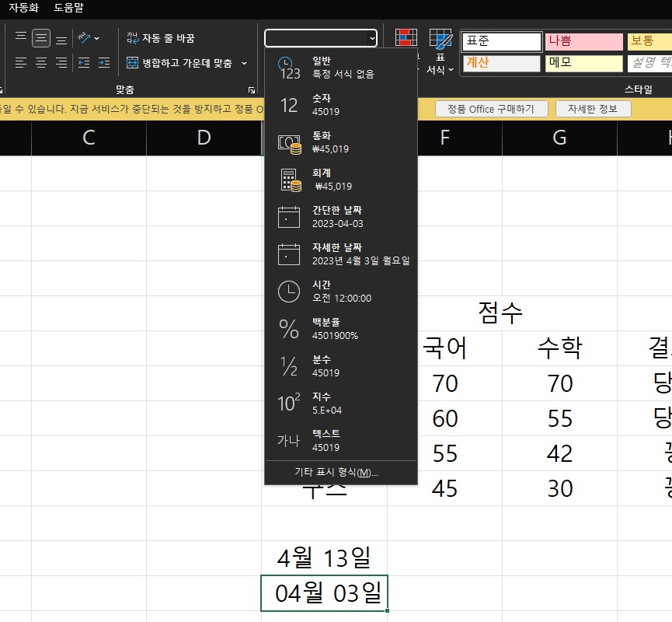Select column G header

coord(559,138)
